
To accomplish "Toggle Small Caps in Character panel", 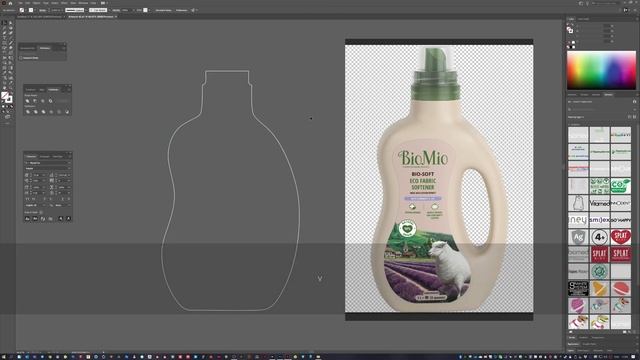I will 33,199.
